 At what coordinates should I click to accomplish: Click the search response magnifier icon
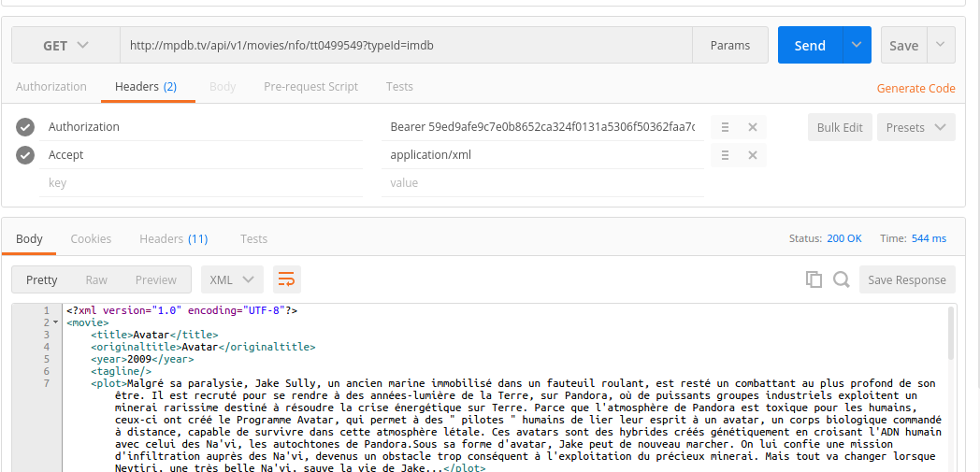[x=842, y=279]
